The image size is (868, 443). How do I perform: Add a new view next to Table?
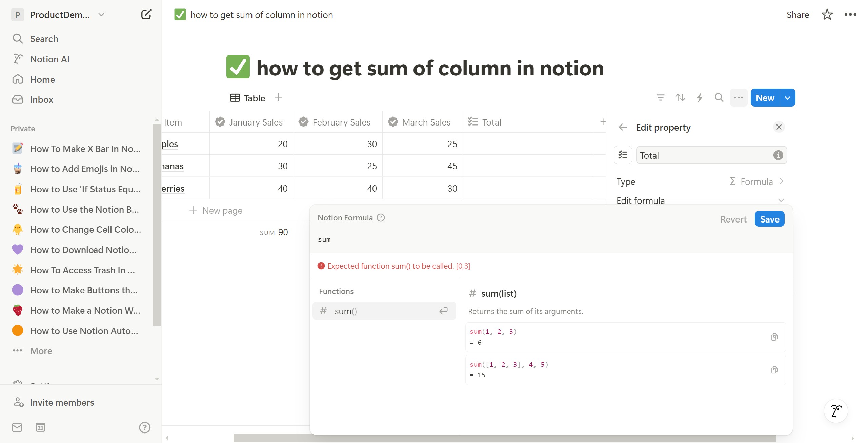click(x=278, y=97)
